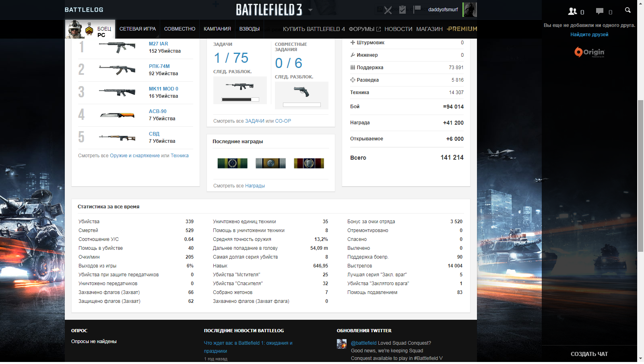Click the СОЗДАТЬ ЧАТ button
Viewport: 644px width, 364px height.
589,354
